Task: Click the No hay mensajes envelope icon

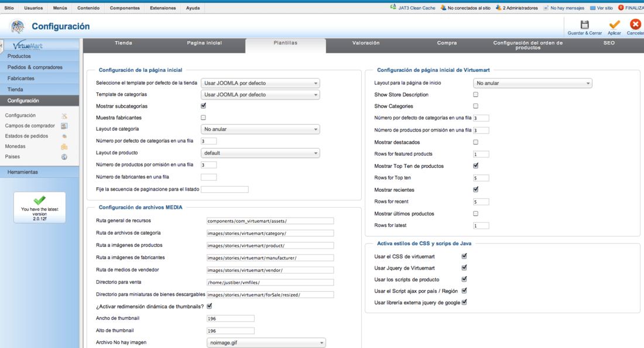Action: tap(546, 8)
